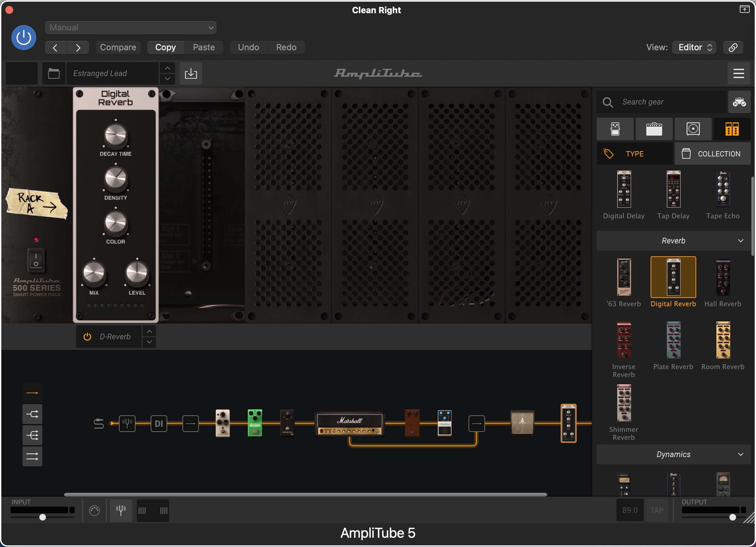
Task: Click the tuner block in signal chain
Action: [127, 424]
